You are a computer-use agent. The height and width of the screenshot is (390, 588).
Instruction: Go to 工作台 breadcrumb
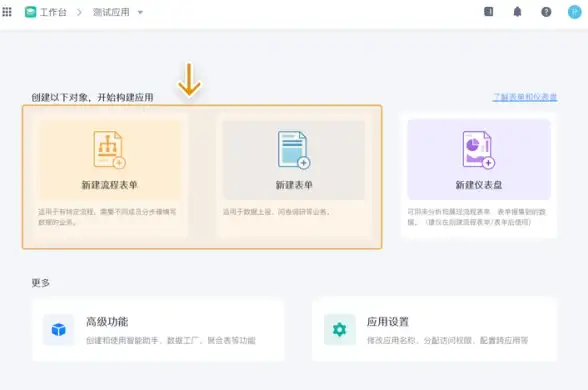pyautogui.click(x=53, y=12)
